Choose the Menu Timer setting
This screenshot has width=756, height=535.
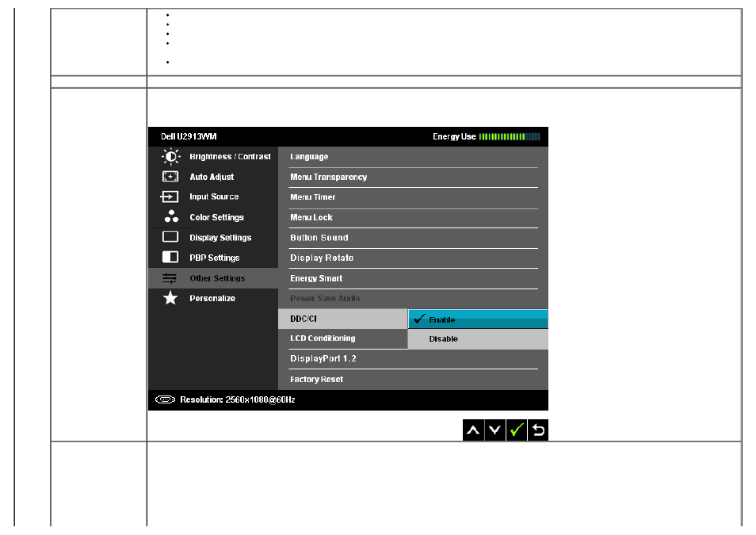point(414,197)
